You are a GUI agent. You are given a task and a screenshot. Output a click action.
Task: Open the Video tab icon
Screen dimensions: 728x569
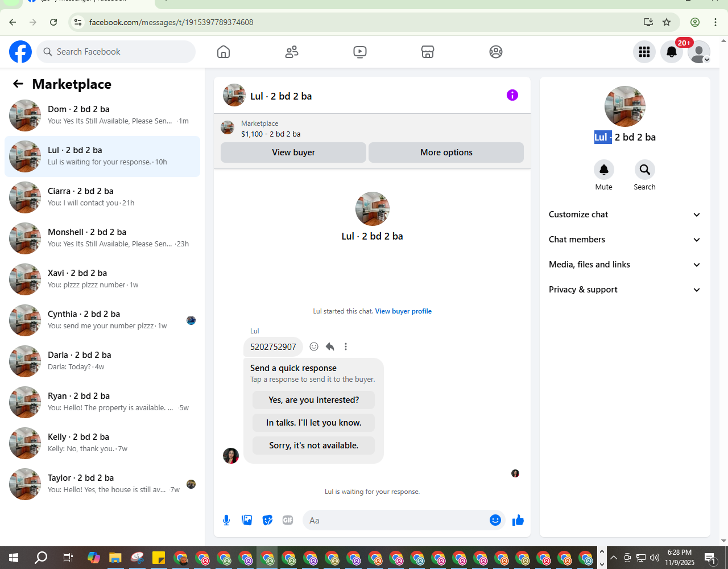pyautogui.click(x=360, y=52)
